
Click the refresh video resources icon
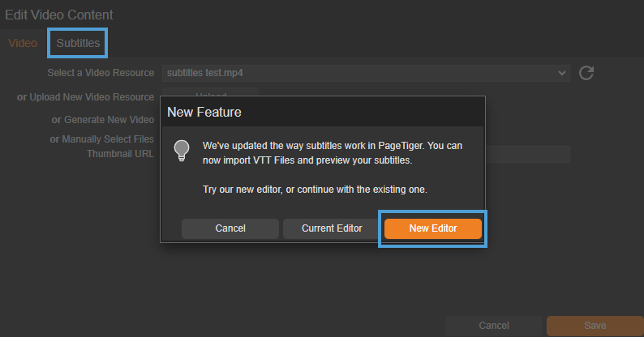[587, 73]
